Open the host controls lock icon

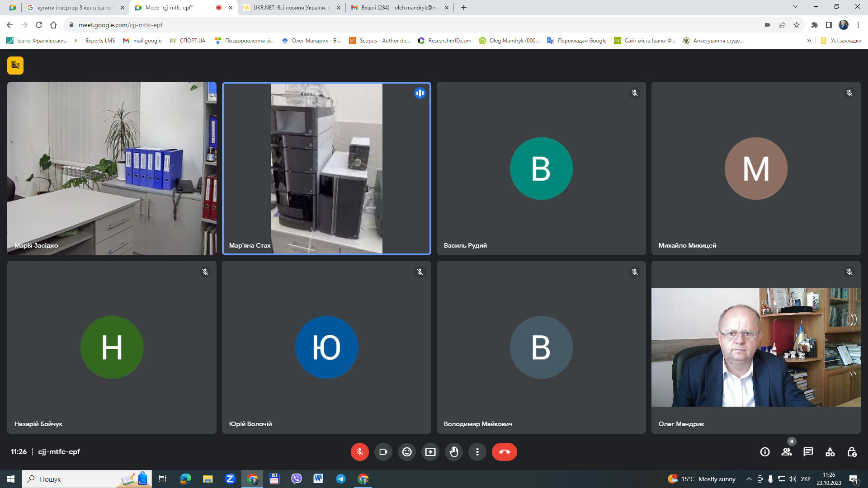click(852, 452)
